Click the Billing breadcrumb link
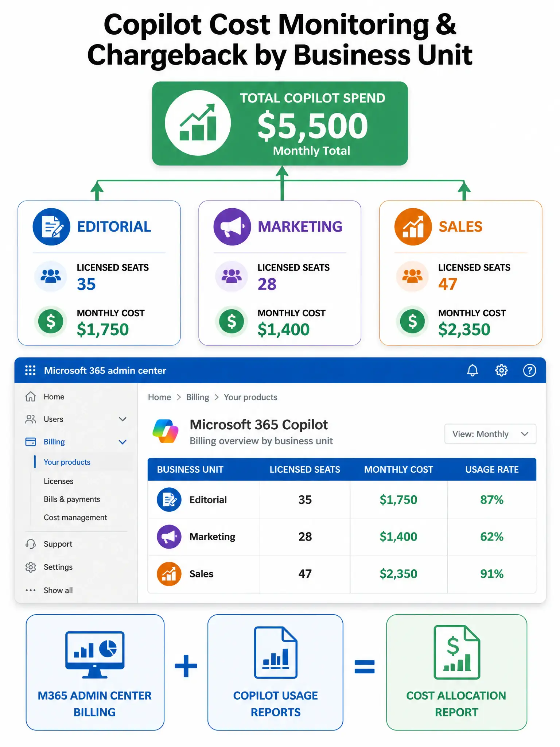 point(198,397)
